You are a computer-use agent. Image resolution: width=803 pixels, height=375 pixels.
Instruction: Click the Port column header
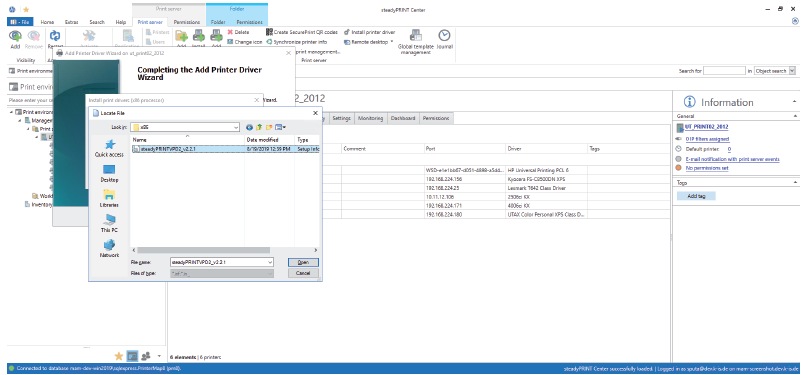click(464, 149)
